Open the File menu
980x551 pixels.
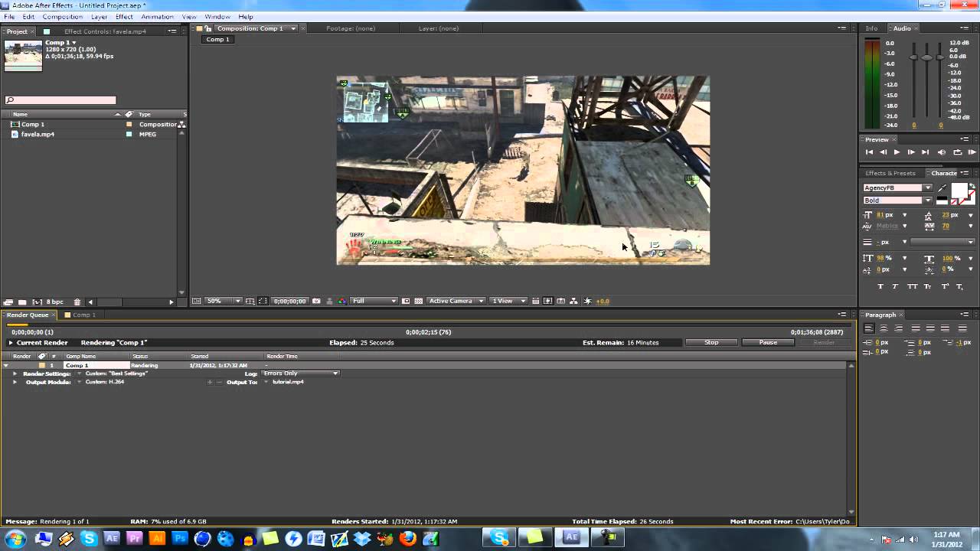click(9, 17)
